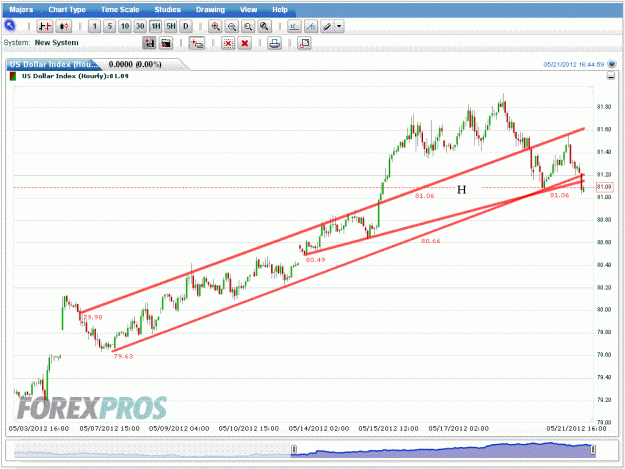Click the New System name label

pos(57,43)
